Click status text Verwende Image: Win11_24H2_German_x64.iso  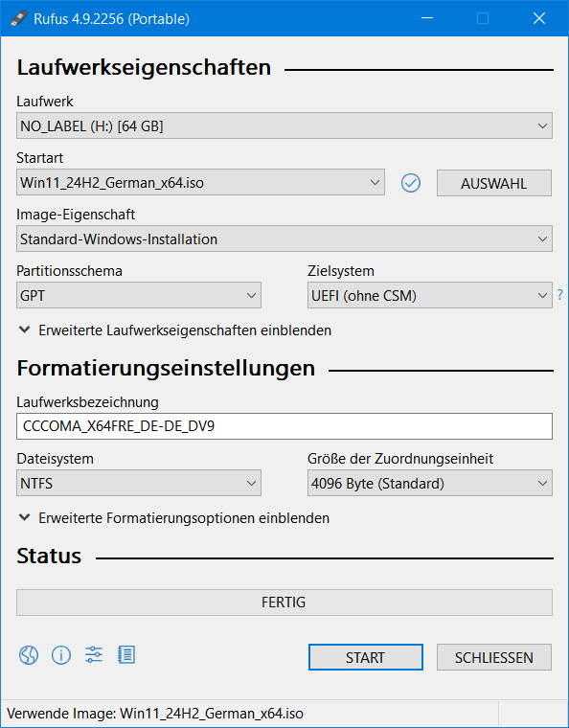click(x=155, y=714)
